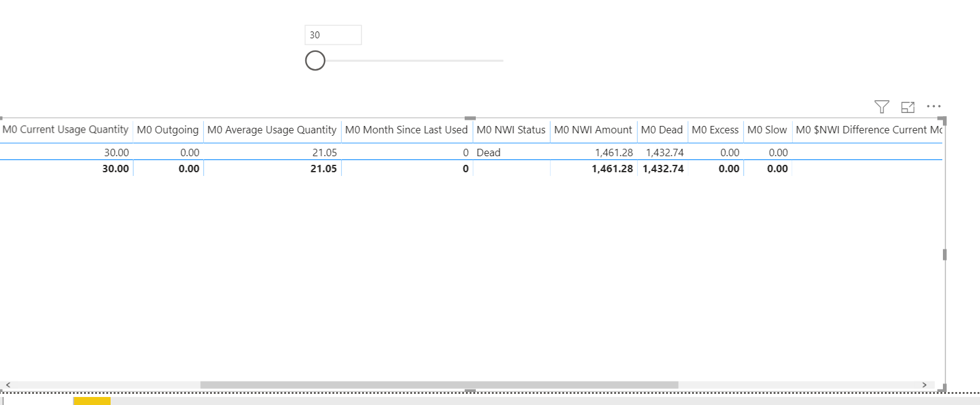This screenshot has width=980, height=405.
Task: Sort by M0 NWI Status header
Action: pos(511,130)
